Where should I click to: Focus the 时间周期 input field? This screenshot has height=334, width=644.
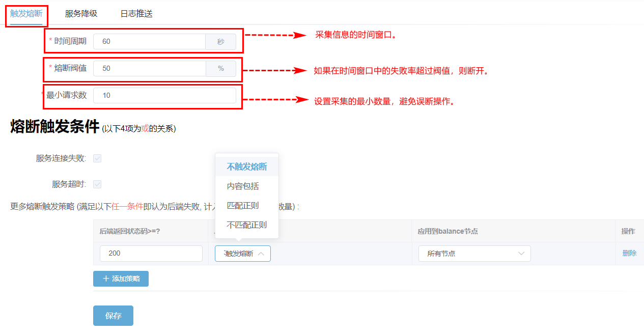(149, 42)
